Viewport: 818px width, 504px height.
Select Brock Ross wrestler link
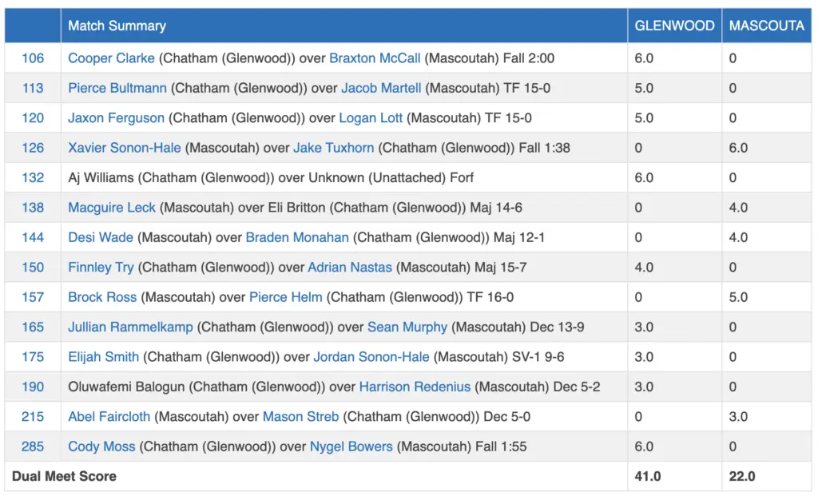tap(102, 297)
